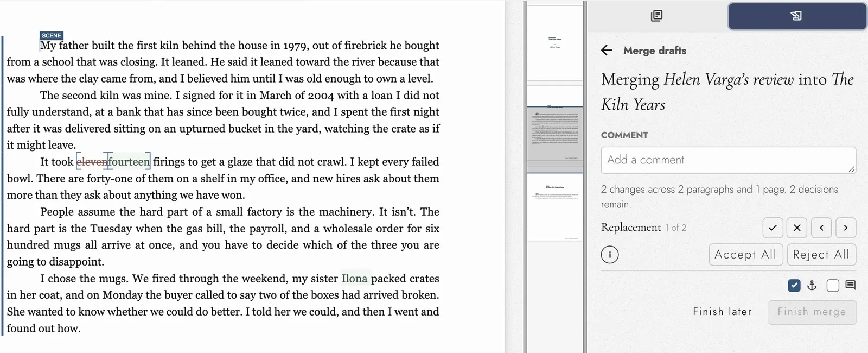Choose Finish later
Image resolution: width=868 pixels, height=353 pixels.
[723, 312]
